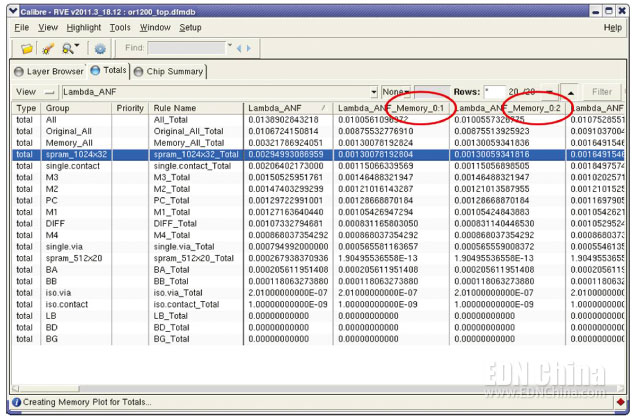Select the M1_Total rule
This screenshot has width=632, height=420.
[x=171, y=212]
